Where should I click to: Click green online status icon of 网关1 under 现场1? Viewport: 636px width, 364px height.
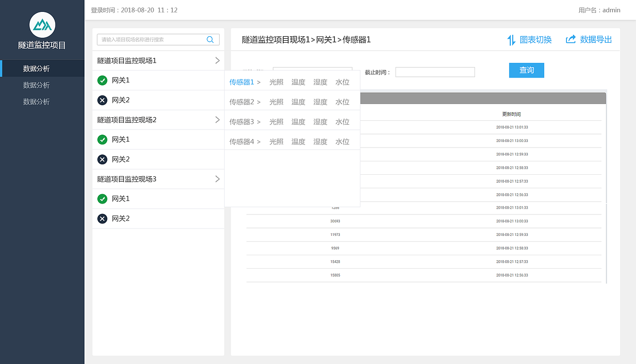point(102,80)
